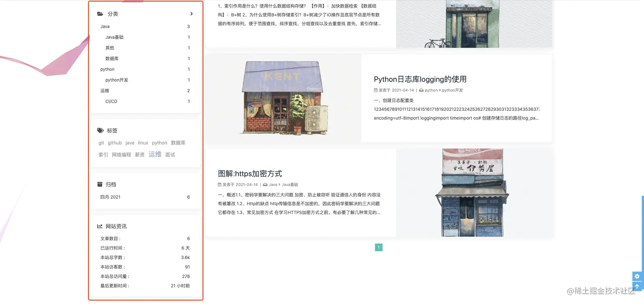Click the index post excerpt about B+树
644x304 pixels.
299,15
